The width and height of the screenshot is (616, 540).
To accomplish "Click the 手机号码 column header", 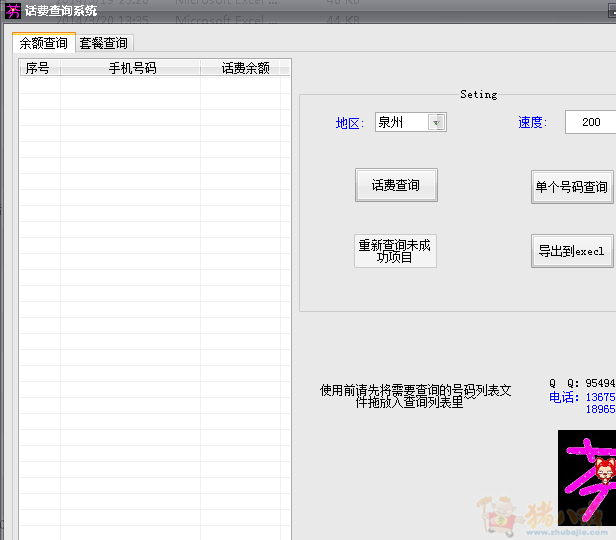I will pyautogui.click(x=132, y=68).
